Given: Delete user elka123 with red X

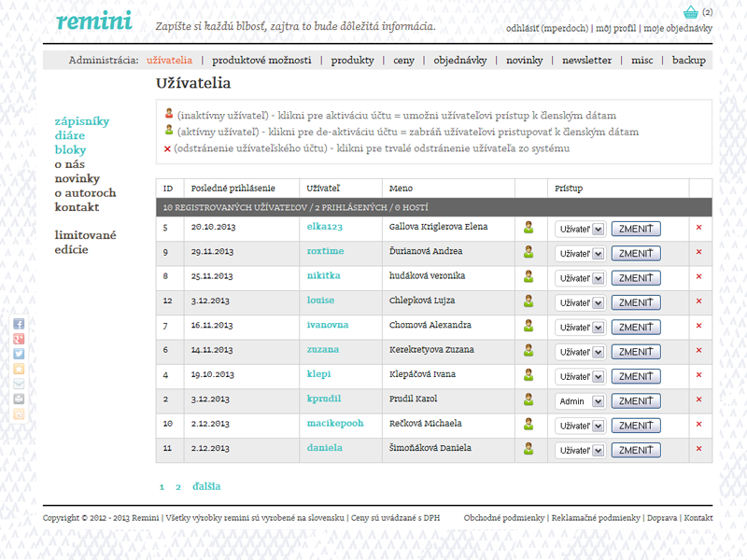Looking at the screenshot, I should (698, 228).
